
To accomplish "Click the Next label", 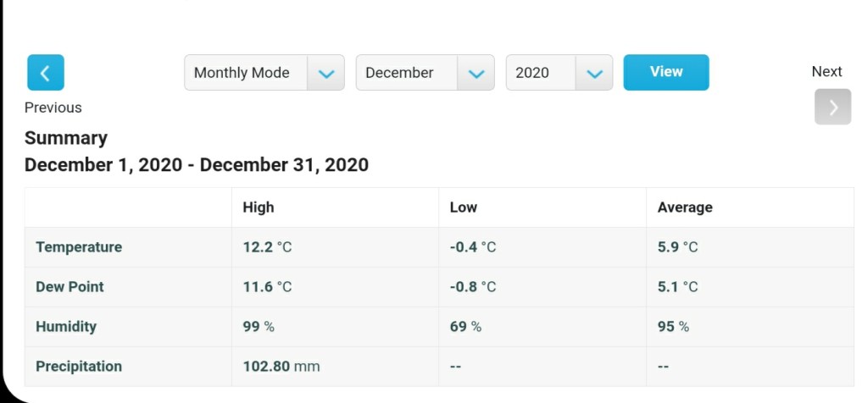I will pyautogui.click(x=826, y=71).
